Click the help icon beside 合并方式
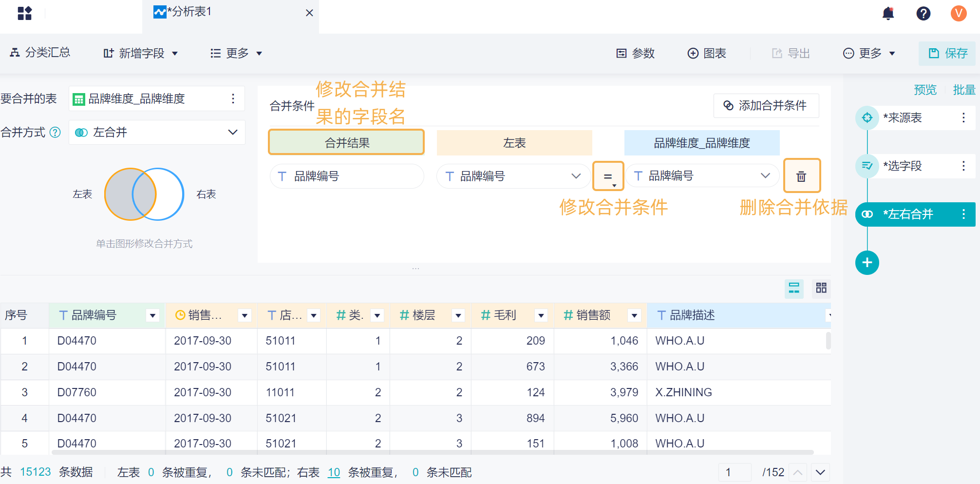The height and width of the screenshot is (484, 980). coord(56,132)
